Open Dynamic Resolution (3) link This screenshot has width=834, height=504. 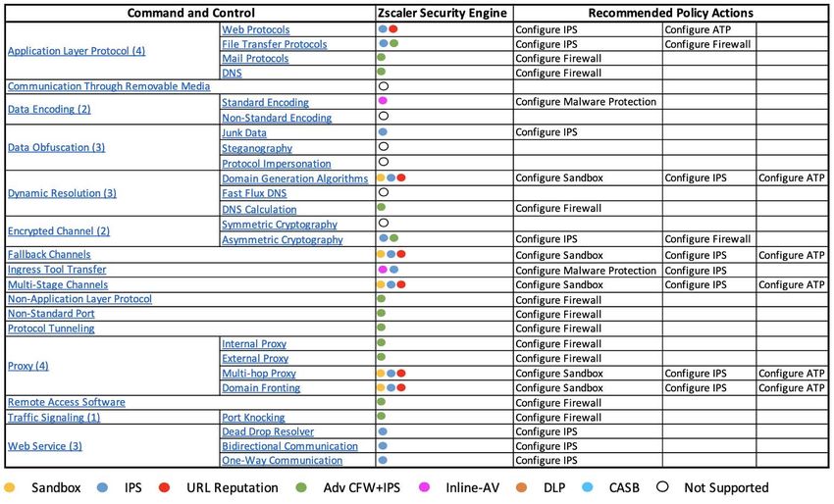click(62, 193)
